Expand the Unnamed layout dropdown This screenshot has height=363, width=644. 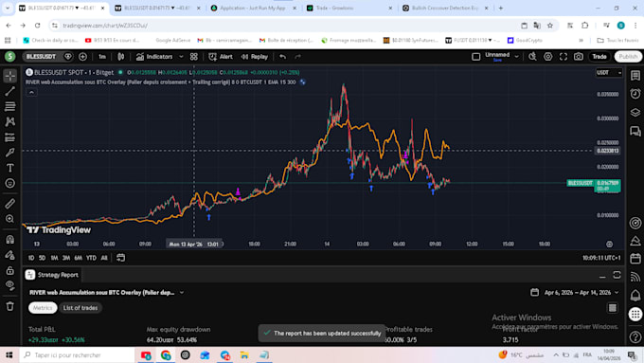[x=517, y=57]
